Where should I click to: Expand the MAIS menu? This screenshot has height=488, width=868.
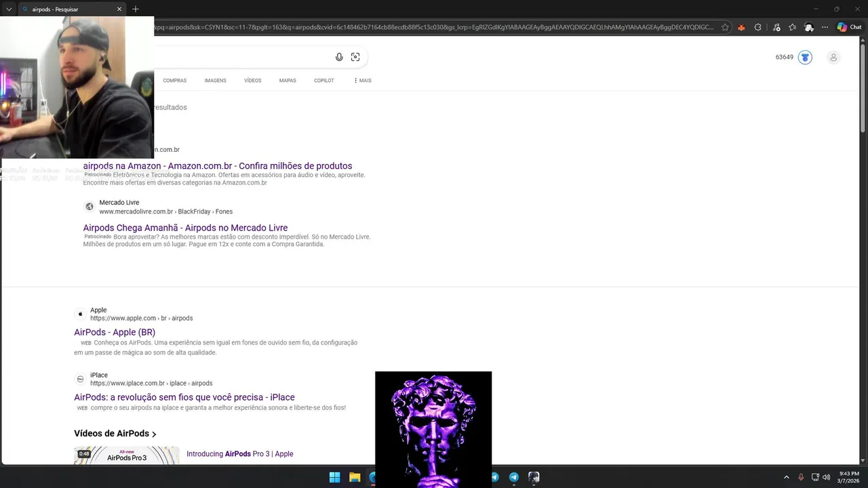[x=362, y=81]
